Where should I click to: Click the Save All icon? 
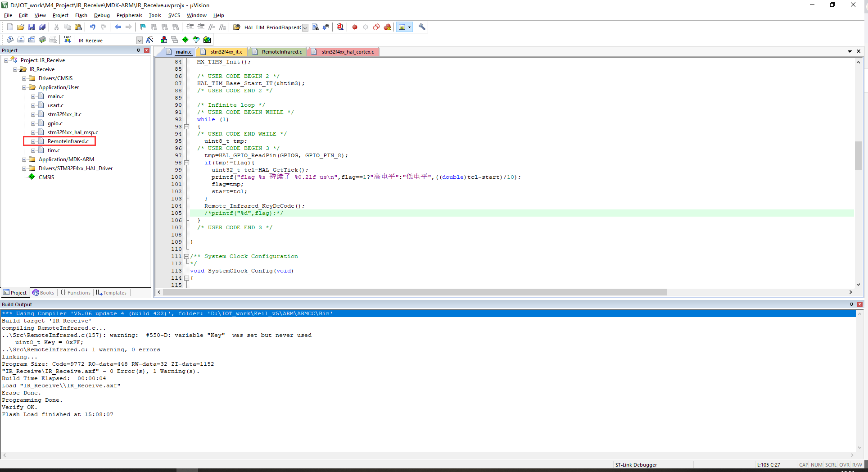click(x=42, y=27)
